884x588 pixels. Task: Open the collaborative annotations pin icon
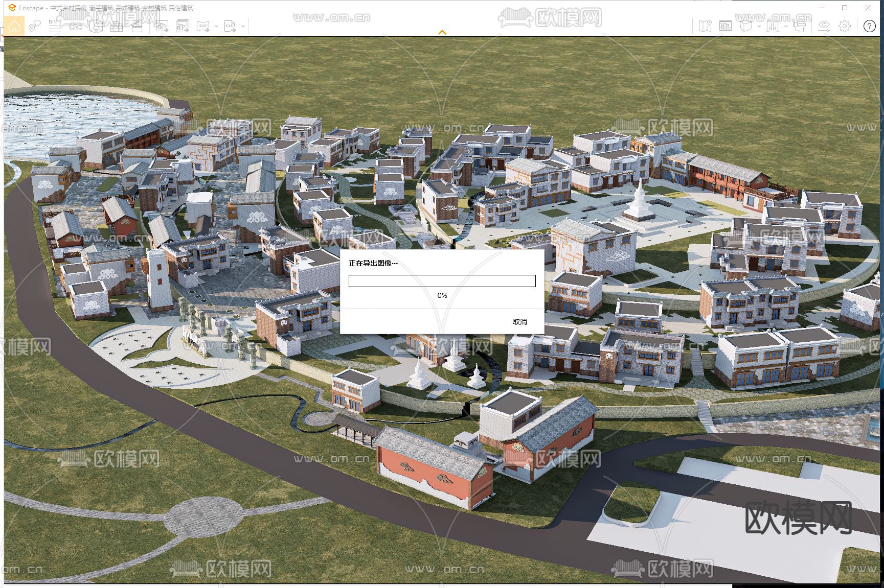pyautogui.click(x=35, y=26)
